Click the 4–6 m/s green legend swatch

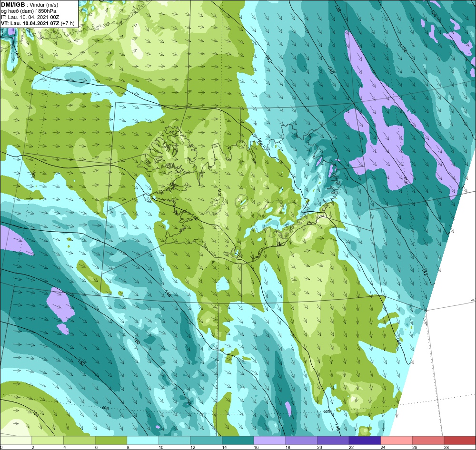pos(79,440)
